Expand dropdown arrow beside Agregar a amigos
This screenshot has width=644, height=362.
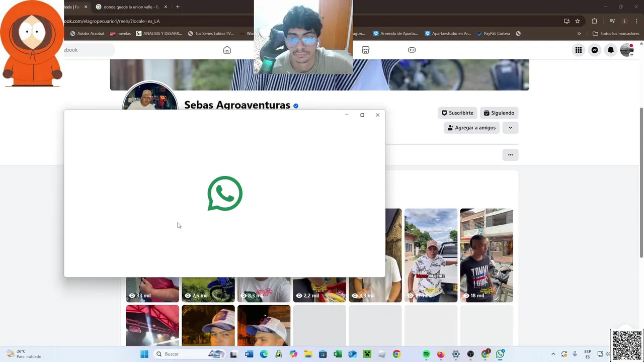[510, 128]
